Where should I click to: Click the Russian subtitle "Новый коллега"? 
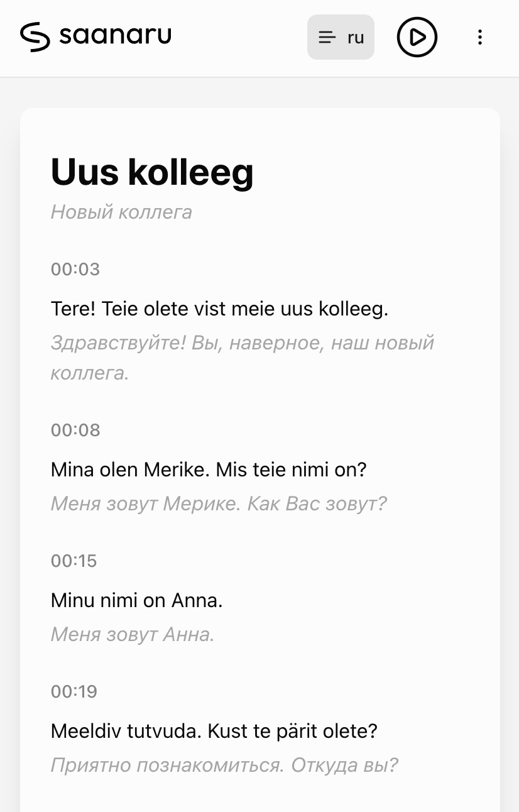[x=121, y=212]
